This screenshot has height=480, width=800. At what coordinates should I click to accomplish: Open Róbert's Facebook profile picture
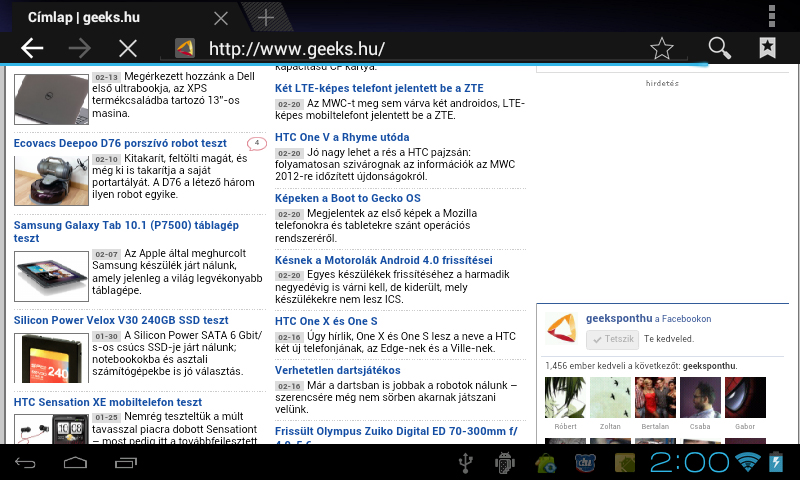click(x=565, y=398)
